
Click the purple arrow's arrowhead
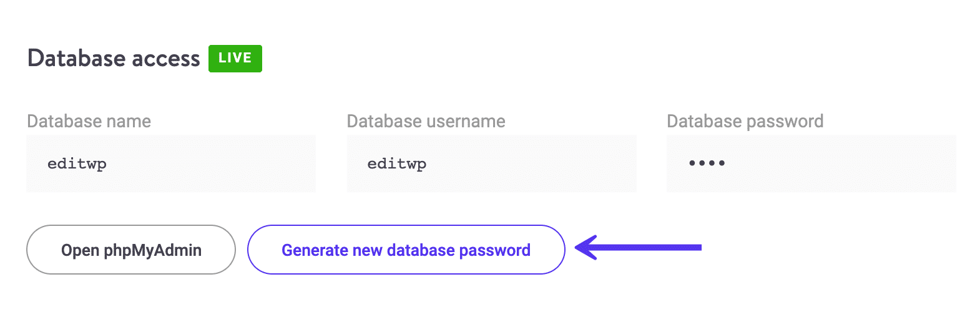[x=586, y=248]
